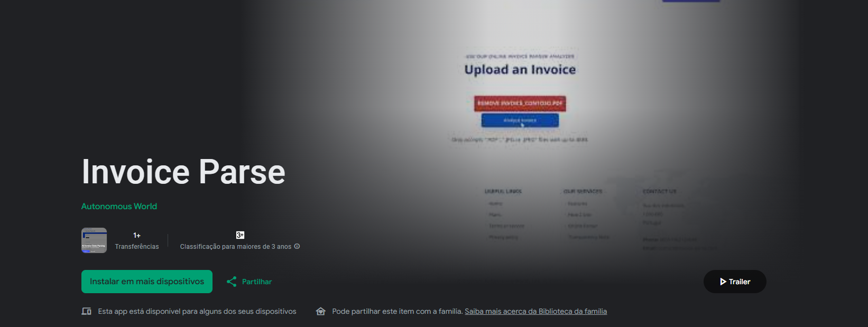
Task: Click the share icon beside Partilhar
Action: click(232, 282)
